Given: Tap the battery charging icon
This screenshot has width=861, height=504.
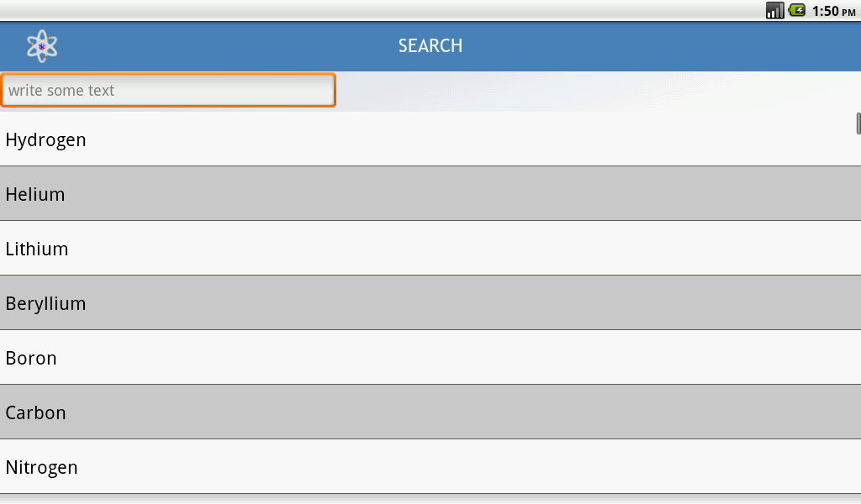Looking at the screenshot, I should 797,10.
